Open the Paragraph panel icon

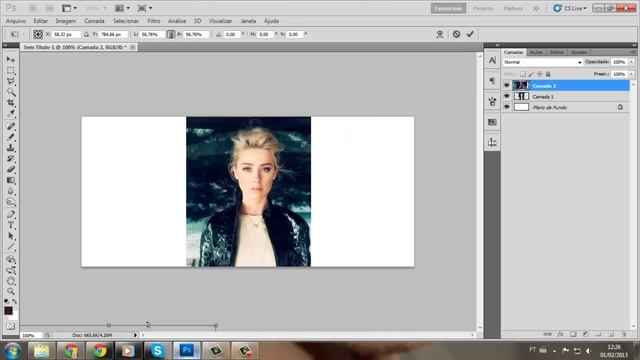(492, 81)
